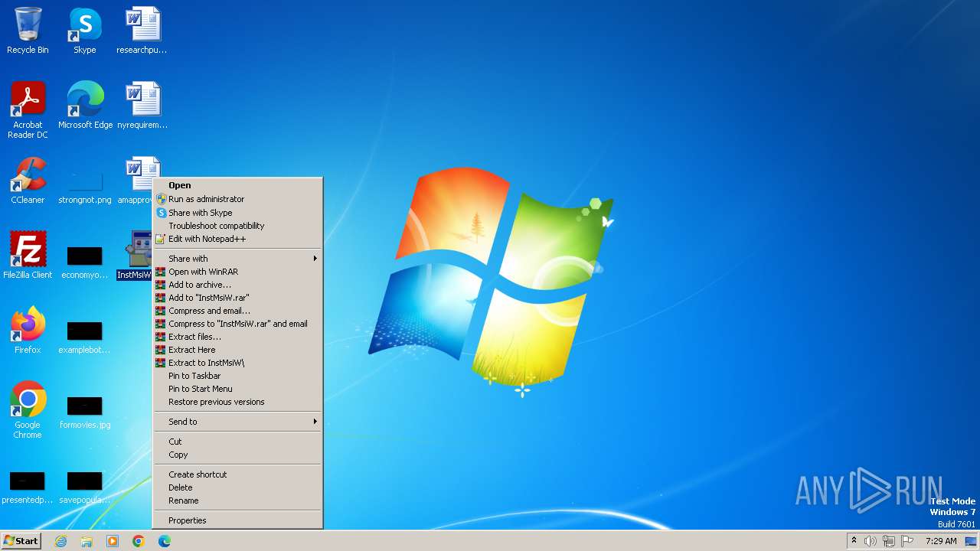
Task: Select Google Chrome desktop shortcut
Action: pos(28,410)
